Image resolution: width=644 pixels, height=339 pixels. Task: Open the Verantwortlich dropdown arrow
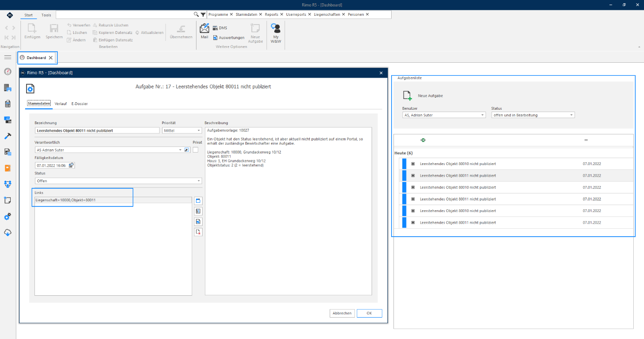180,150
